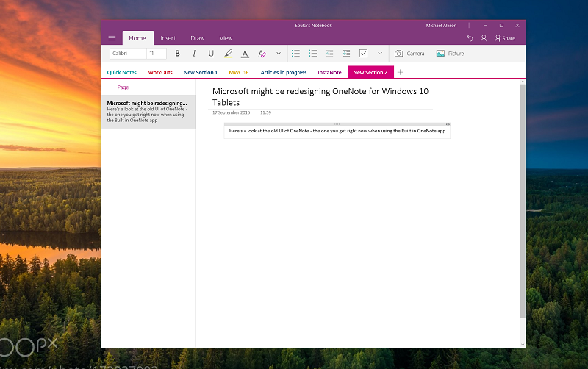Switch to the Draw tab

click(x=197, y=38)
